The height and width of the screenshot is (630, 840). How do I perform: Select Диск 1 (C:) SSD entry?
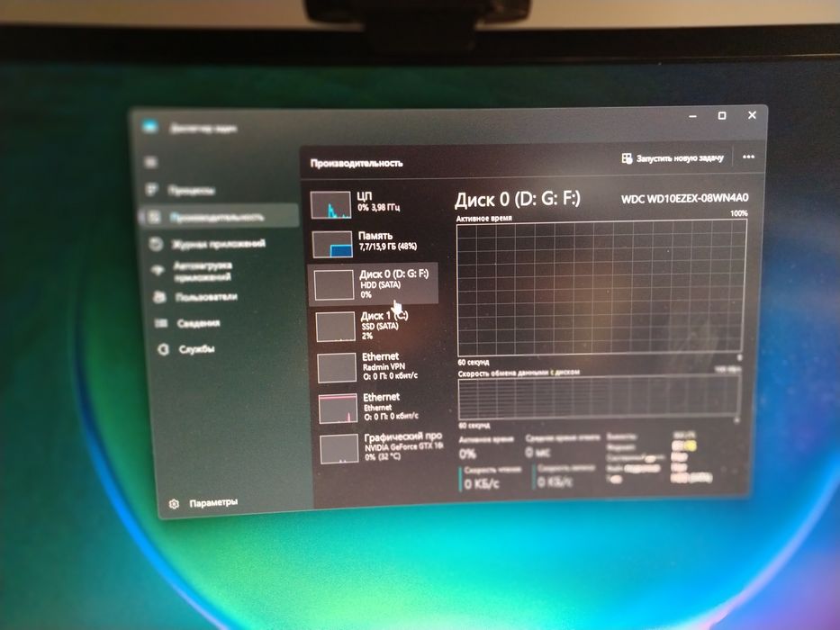pos(376,326)
